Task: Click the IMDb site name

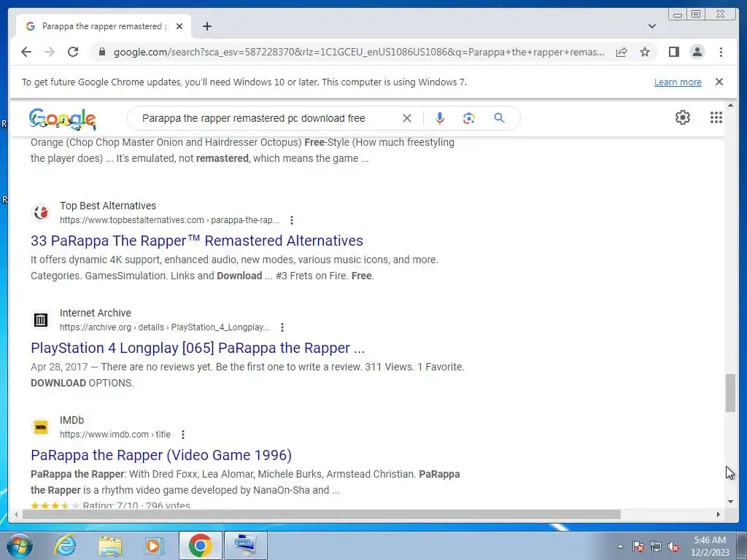Action: point(71,420)
